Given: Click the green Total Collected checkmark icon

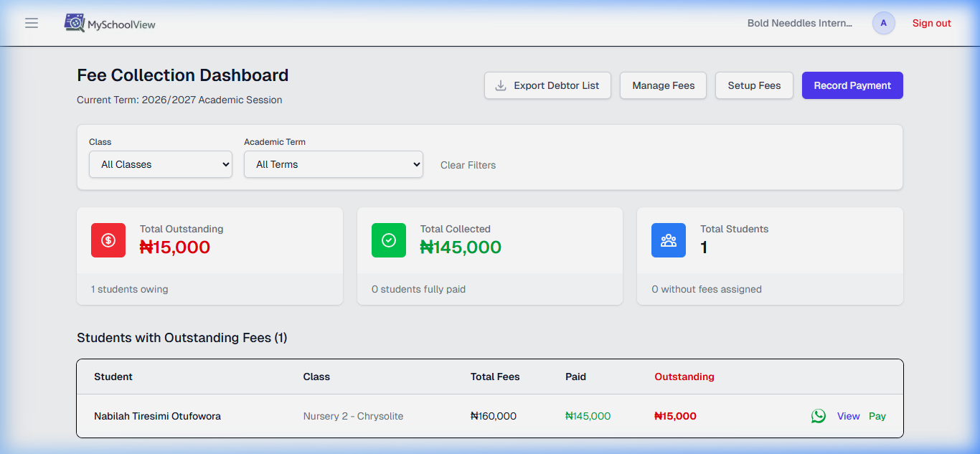Looking at the screenshot, I should click(x=389, y=240).
